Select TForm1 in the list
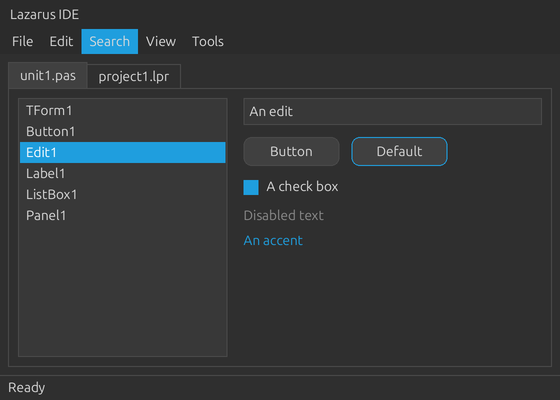Viewport: 560px width, 400px height. [122, 110]
